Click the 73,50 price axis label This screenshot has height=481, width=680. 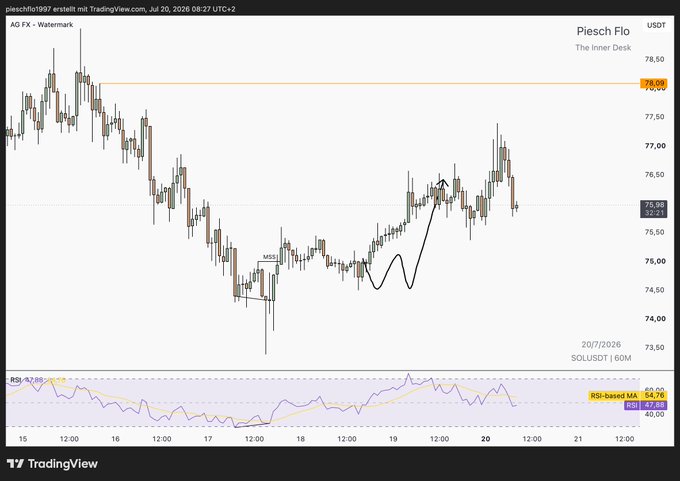[654, 347]
